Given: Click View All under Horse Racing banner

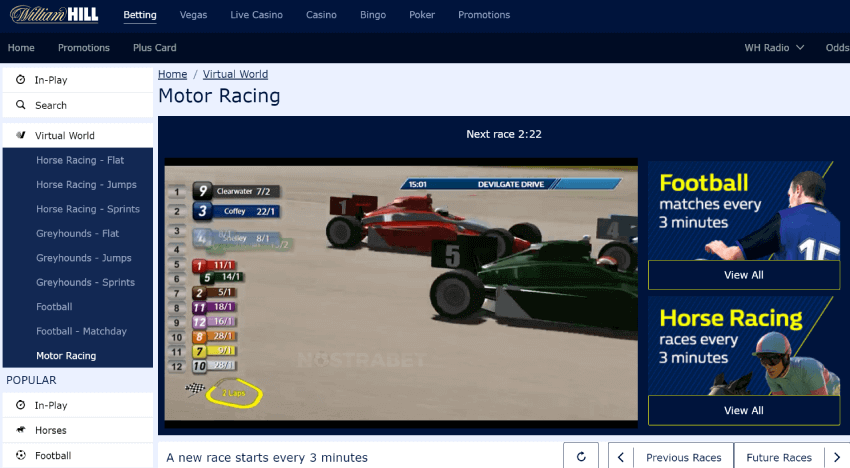Looking at the screenshot, I should point(744,411).
